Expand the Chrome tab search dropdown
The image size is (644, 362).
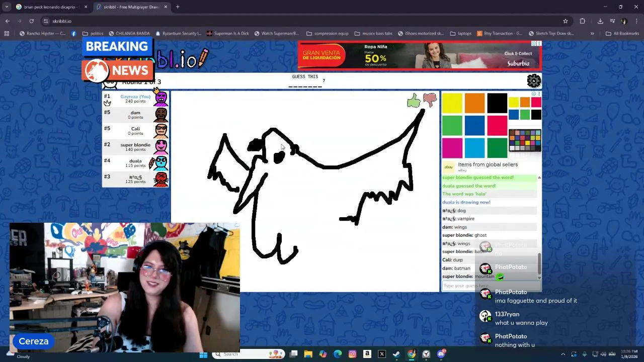pos(7,7)
